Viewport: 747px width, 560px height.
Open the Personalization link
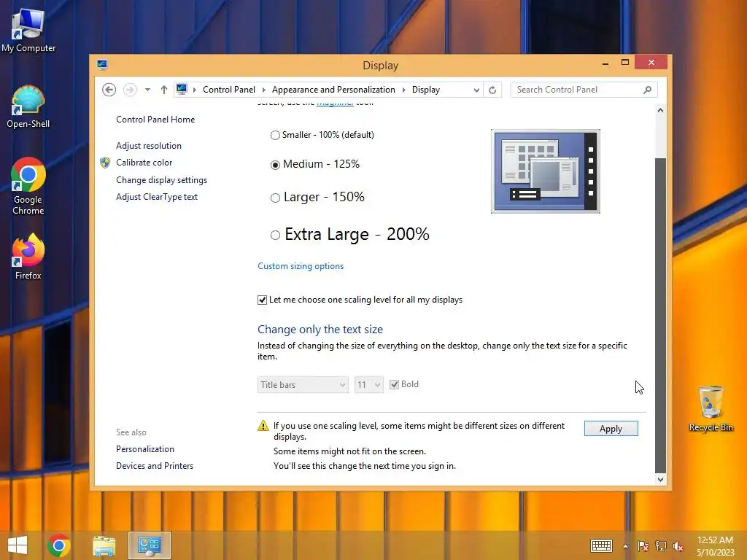click(145, 449)
